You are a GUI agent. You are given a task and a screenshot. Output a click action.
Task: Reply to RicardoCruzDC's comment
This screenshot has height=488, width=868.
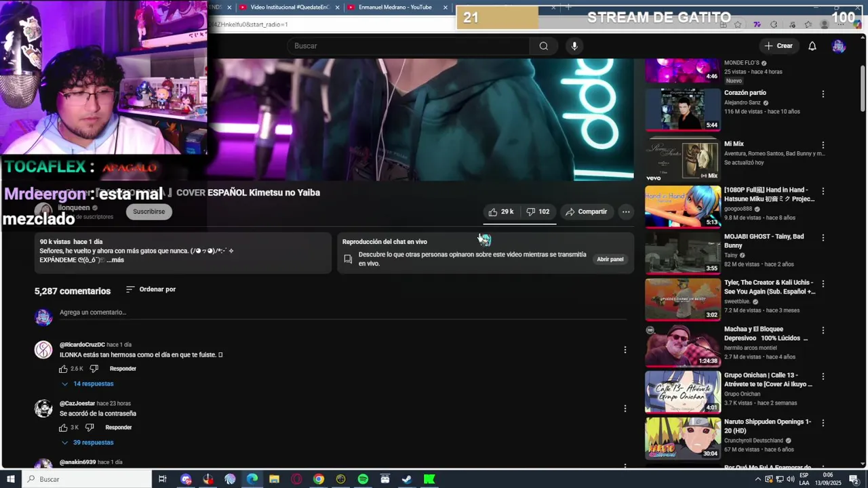[x=123, y=369]
